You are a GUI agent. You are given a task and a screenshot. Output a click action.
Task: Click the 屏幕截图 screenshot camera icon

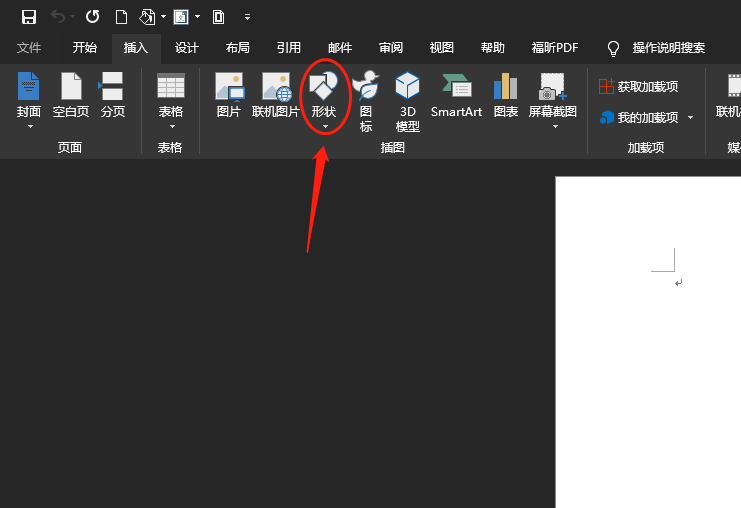(x=552, y=86)
